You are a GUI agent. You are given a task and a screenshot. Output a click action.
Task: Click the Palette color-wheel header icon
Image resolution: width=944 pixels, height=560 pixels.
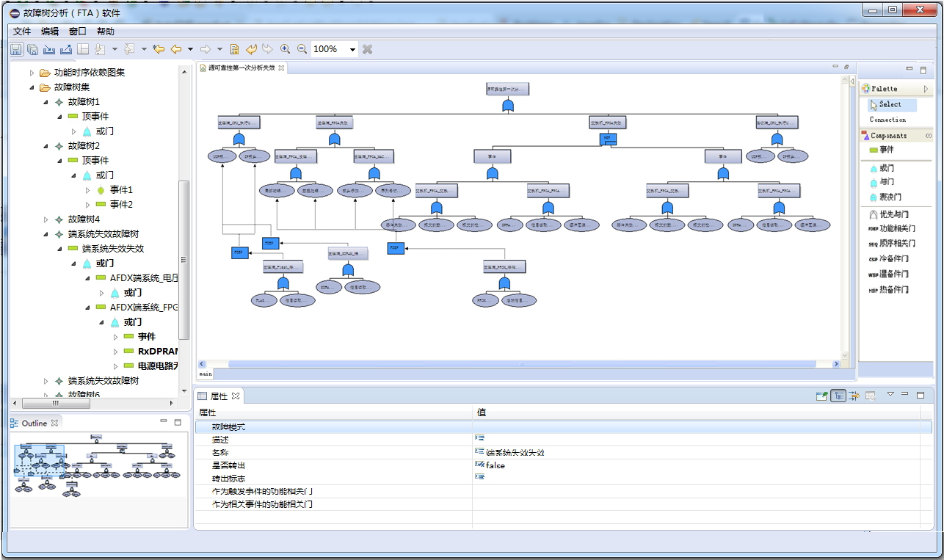866,89
